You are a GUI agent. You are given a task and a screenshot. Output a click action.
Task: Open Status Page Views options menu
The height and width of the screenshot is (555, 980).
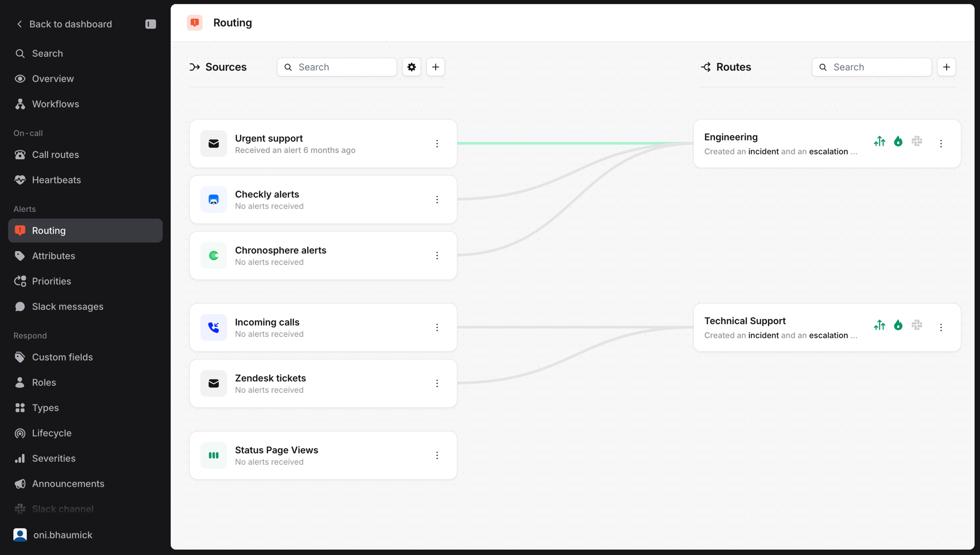pos(437,456)
